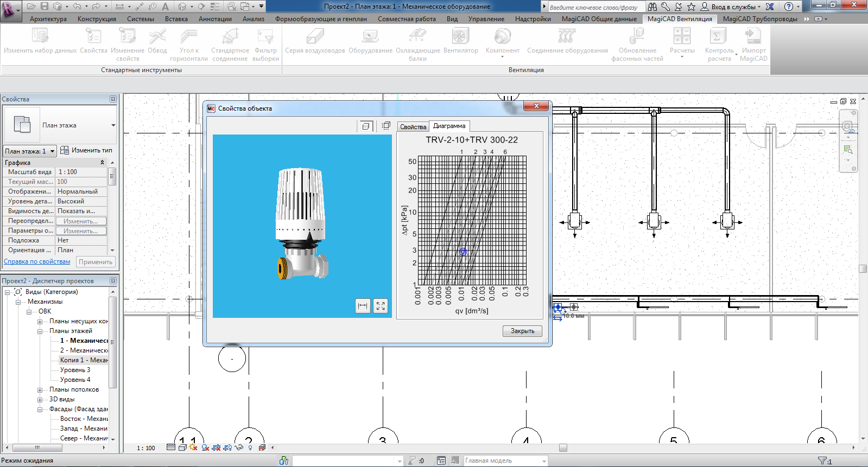The image size is (868, 467).
Task: Open the Справка по свойствам link
Action: pos(37,261)
